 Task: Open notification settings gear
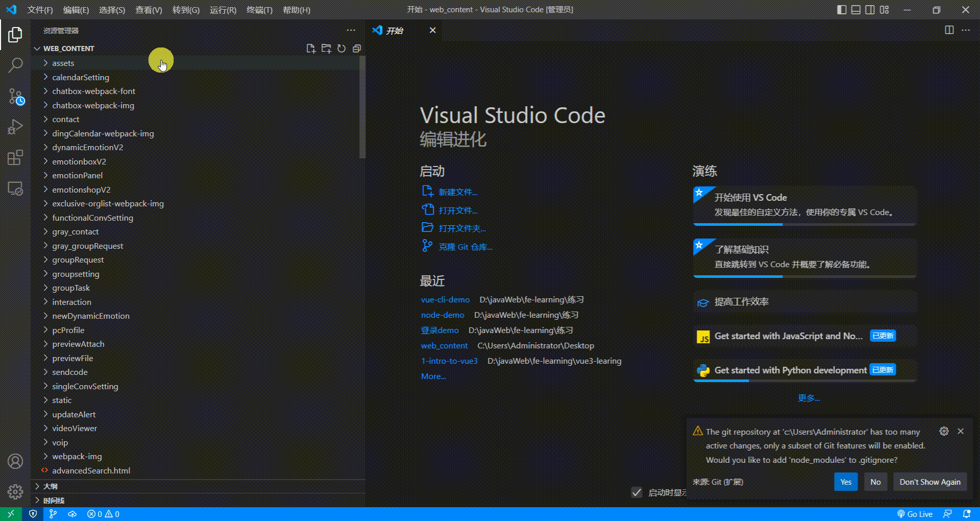click(x=944, y=431)
